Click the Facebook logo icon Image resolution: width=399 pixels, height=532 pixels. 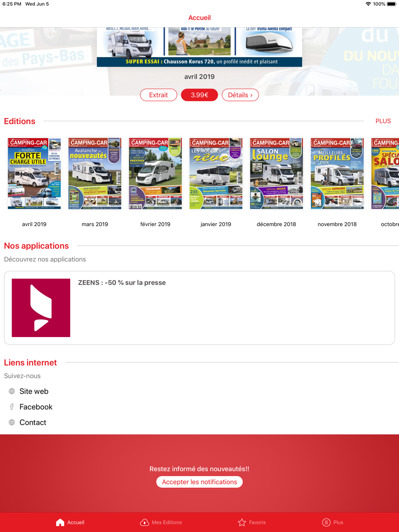[12, 407]
